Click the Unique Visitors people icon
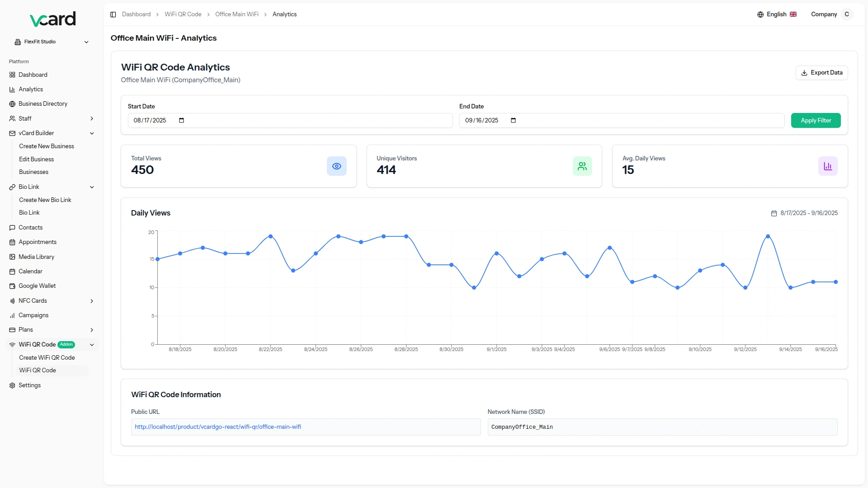868x488 pixels. pos(582,166)
